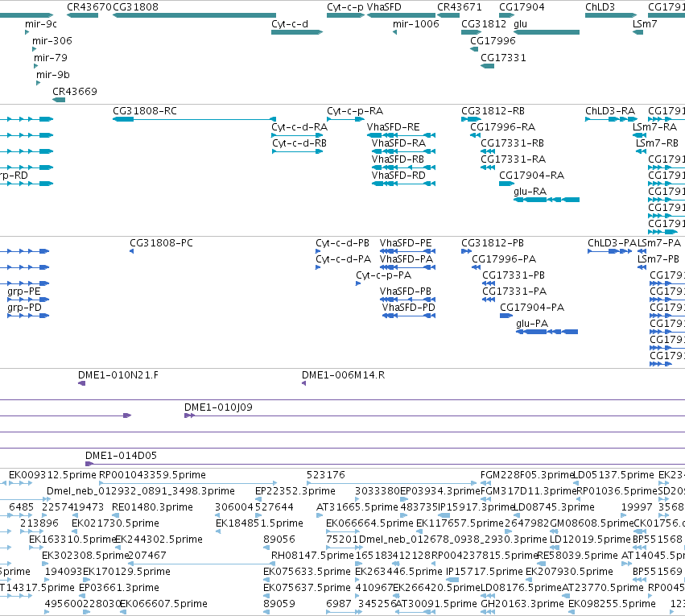Select the glu-PA protein feature
Screen dimensions: 685x616
pyautogui.click(x=547, y=332)
